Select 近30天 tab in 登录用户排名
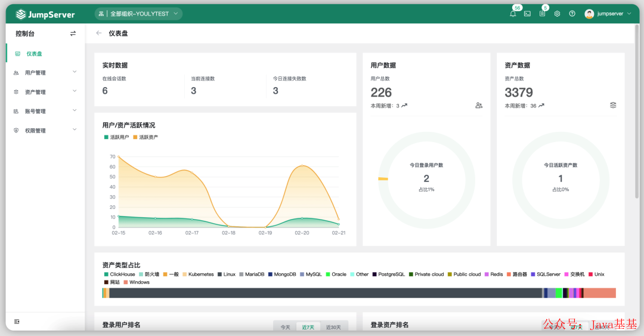This screenshot has height=336, width=644. (x=333, y=328)
